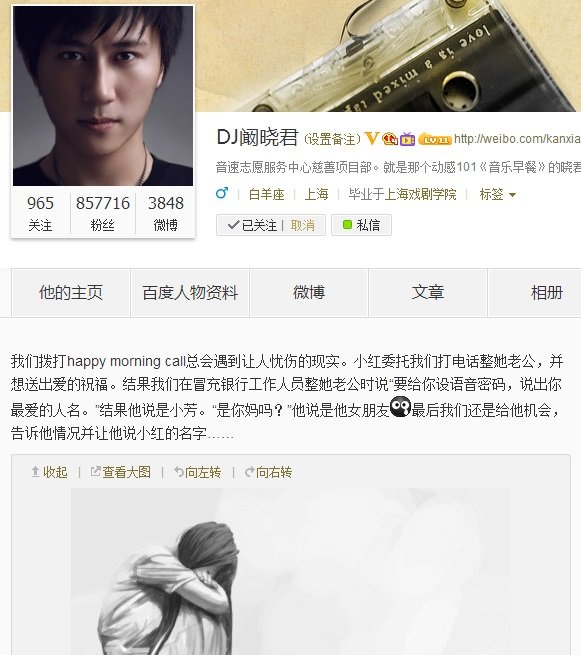The image size is (581, 655).
Task: Collapse the image using 收起
Action: pos(50,472)
